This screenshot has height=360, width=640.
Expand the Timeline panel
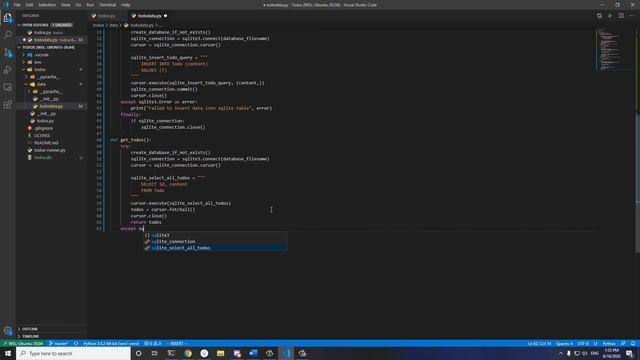(x=51, y=336)
